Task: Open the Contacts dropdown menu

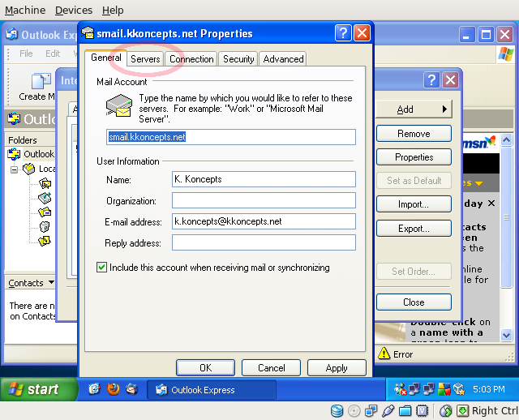Action: (51, 282)
